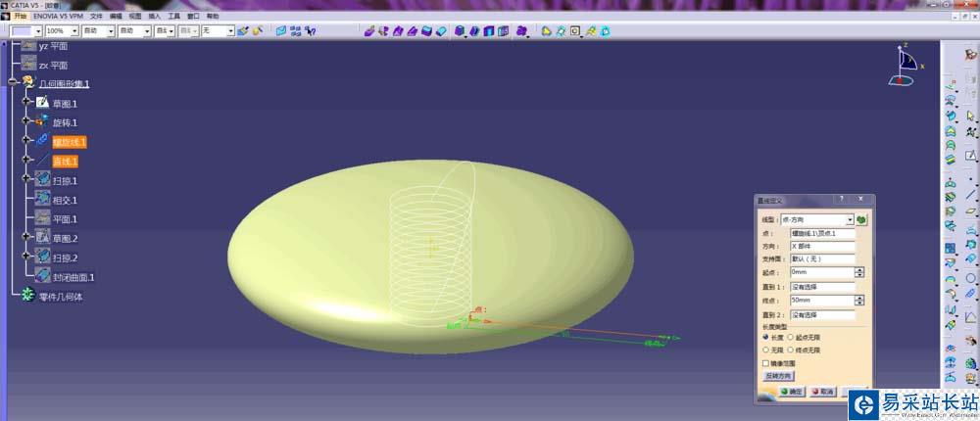980x421 pixels.
Task: Expand the 草图.2 tree node
Action: point(26,236)
